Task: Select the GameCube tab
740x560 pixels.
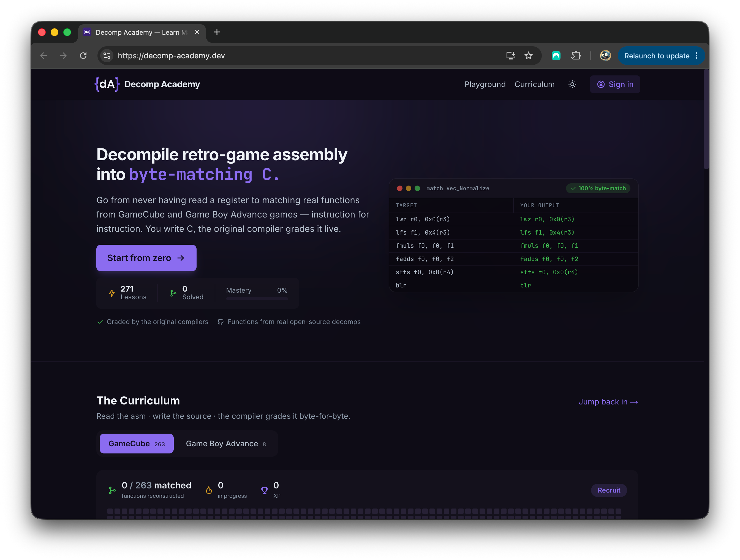Action: (x=137, y=444)
